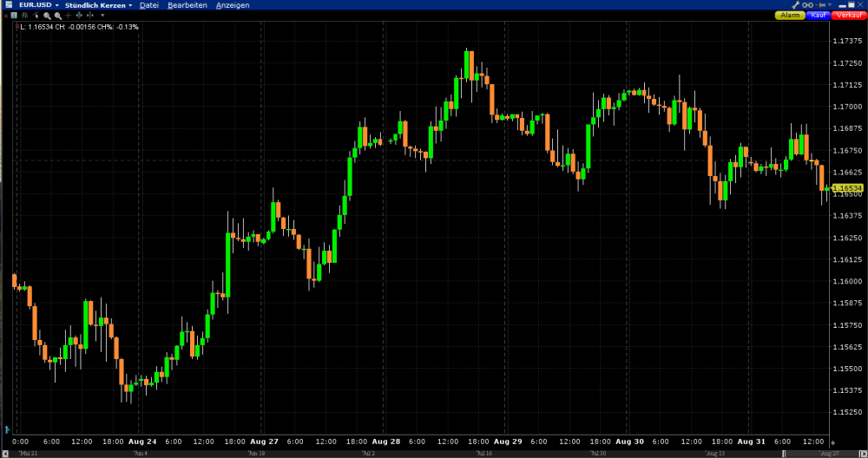Open the Anzeigen menu
Image resolution: width=868 pixels, height=458 pixels.
point(233,5)
